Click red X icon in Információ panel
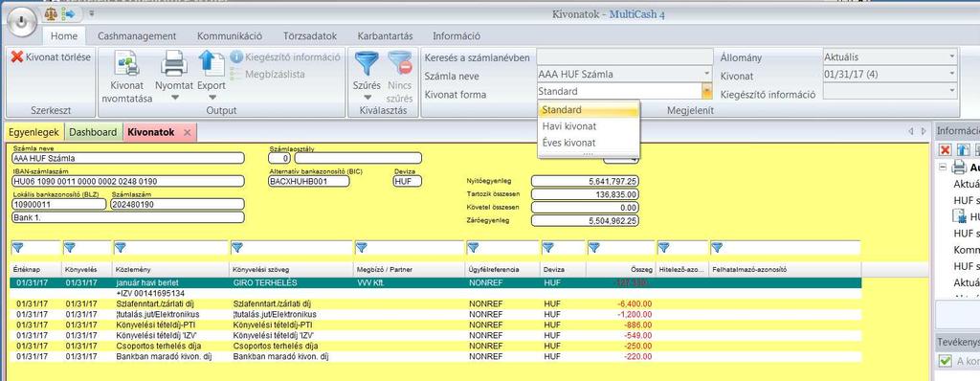Viewport: 980px width, 381px height. [x=946, y=150]
